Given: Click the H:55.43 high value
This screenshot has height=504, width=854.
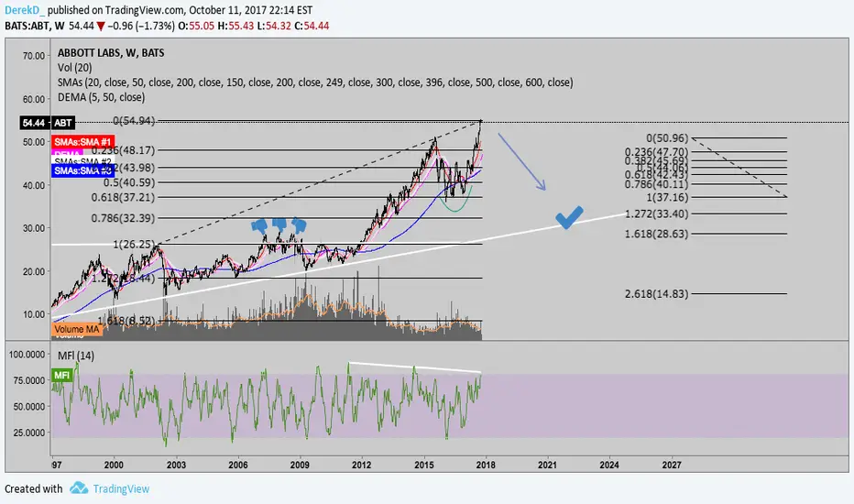Looking at the screenshot, I should pos(235,26).
